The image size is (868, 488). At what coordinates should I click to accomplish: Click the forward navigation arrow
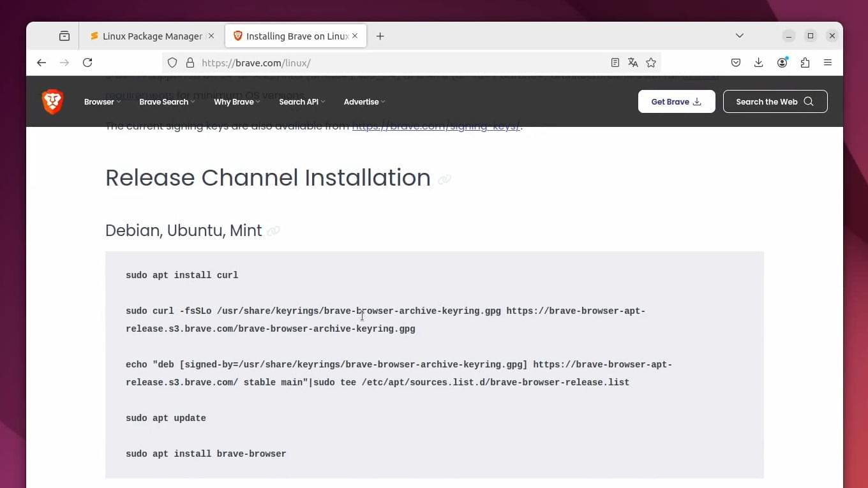pyautogui.click(x=64, y=63)
